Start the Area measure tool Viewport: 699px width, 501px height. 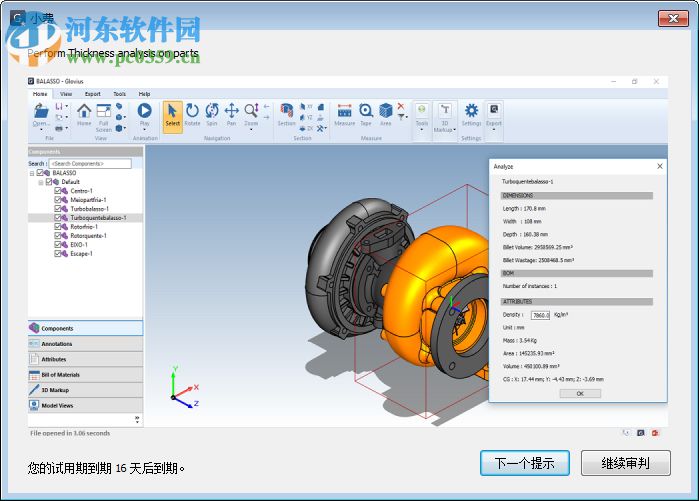click(x=386, y=115)
